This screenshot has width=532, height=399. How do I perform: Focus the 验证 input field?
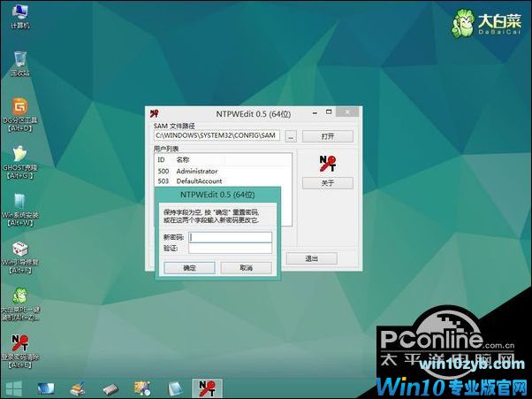[x=231, y=249]
